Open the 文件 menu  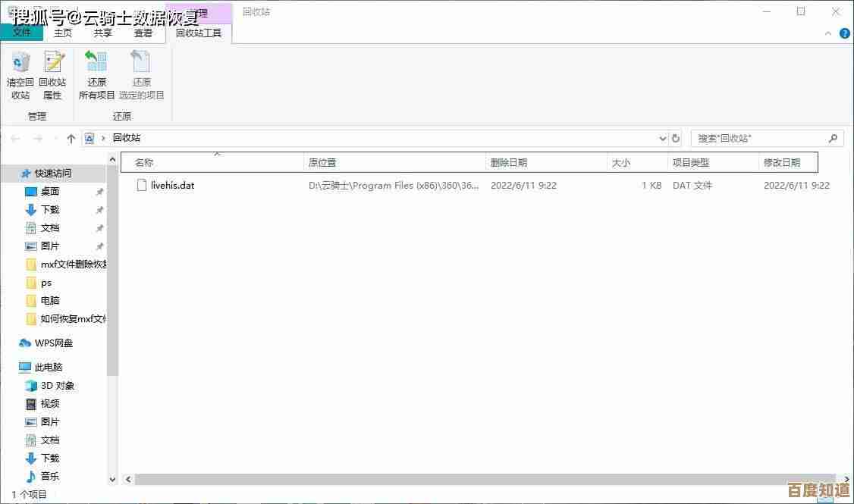(22, 33)
